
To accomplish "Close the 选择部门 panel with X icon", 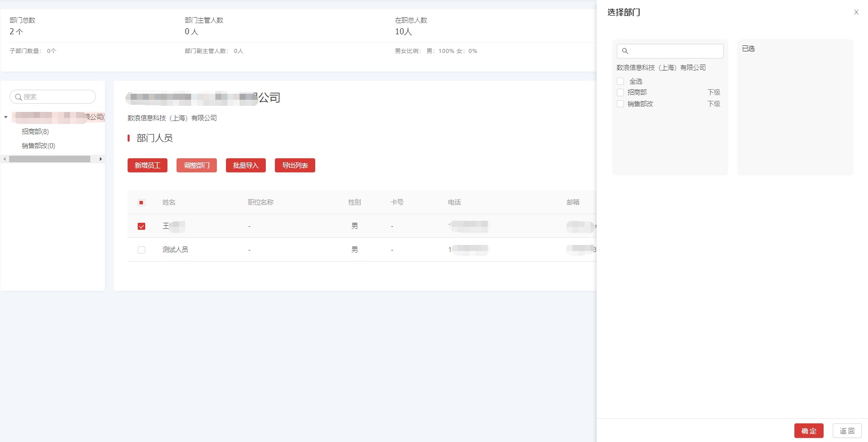I will pos(856,12).
